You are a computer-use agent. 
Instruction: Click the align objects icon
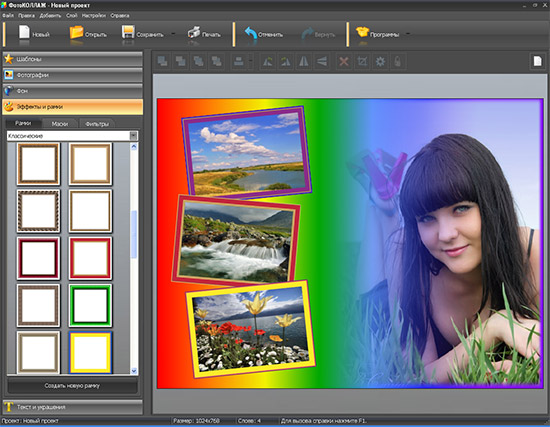pos(239,61)
